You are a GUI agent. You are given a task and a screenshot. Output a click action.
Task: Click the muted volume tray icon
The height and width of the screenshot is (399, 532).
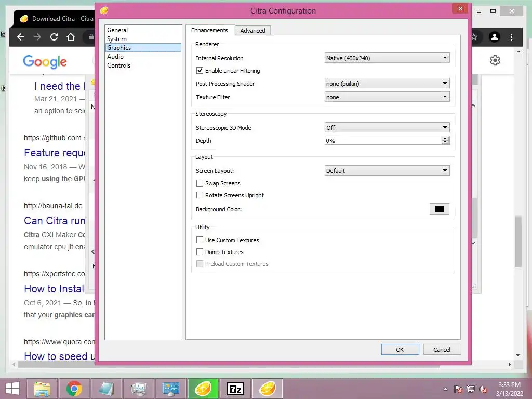point(483,389)
